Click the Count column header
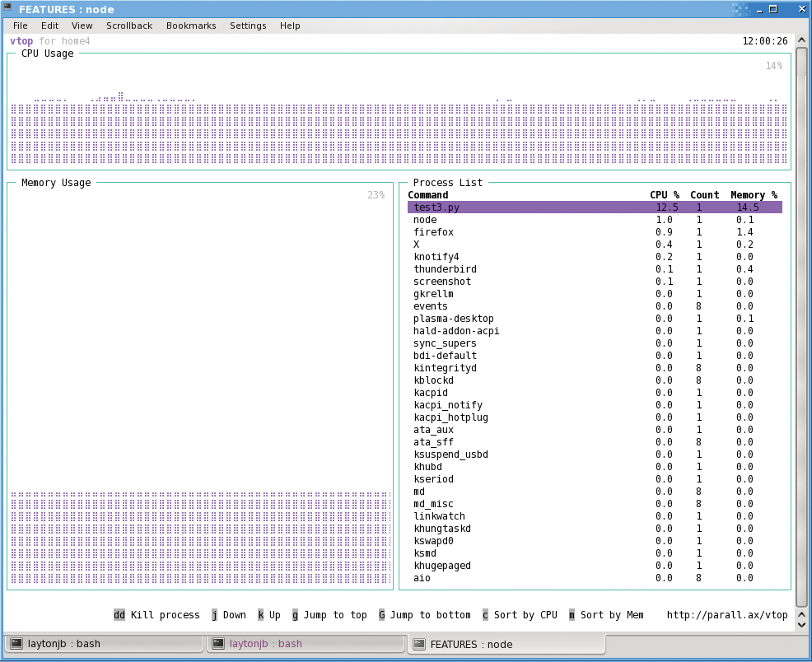 [704, 195]
